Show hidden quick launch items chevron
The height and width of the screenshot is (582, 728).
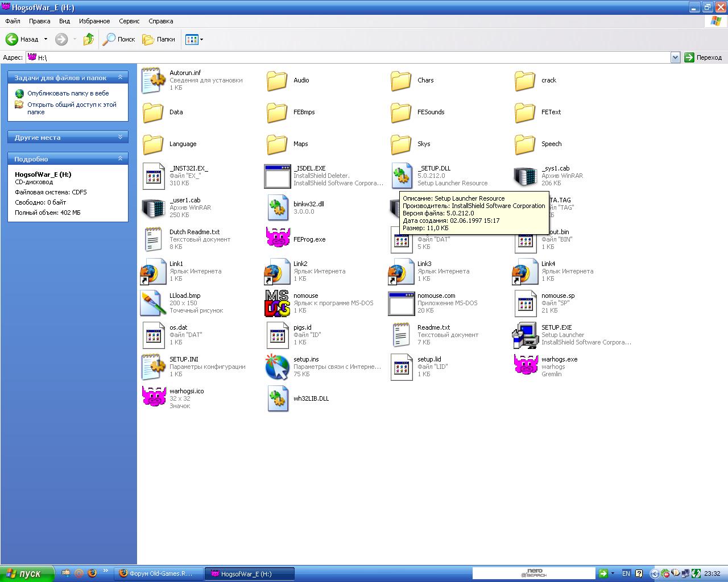click(x=105, y=570)
